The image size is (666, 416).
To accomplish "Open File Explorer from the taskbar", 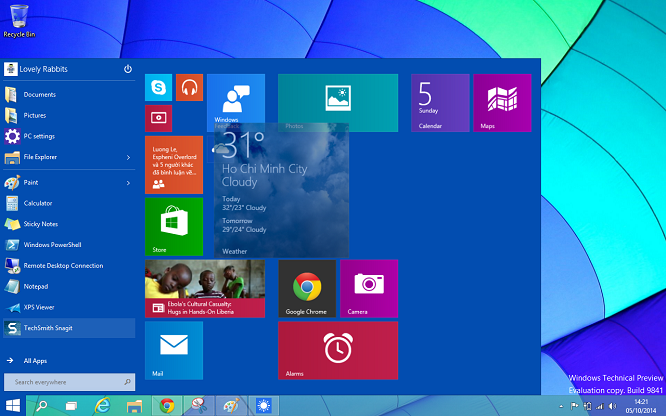I will [134, 406].
